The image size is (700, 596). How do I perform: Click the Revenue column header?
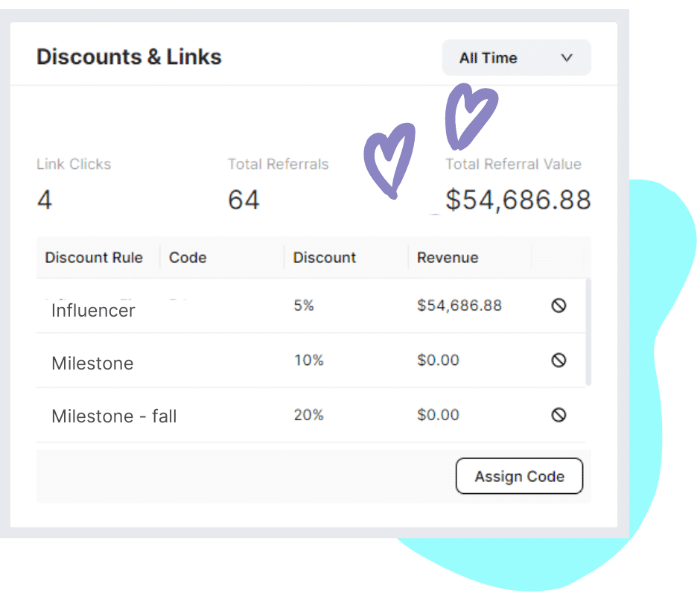[x=448, y=257]
